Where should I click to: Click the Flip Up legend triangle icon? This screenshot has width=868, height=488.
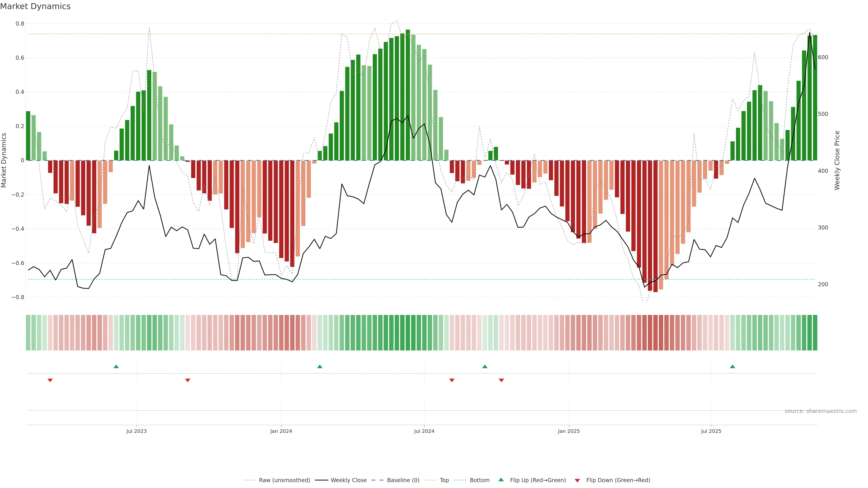501,480
